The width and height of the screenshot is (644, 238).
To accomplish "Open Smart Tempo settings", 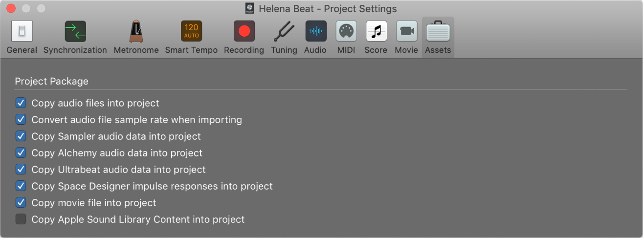I will (191, 37).
